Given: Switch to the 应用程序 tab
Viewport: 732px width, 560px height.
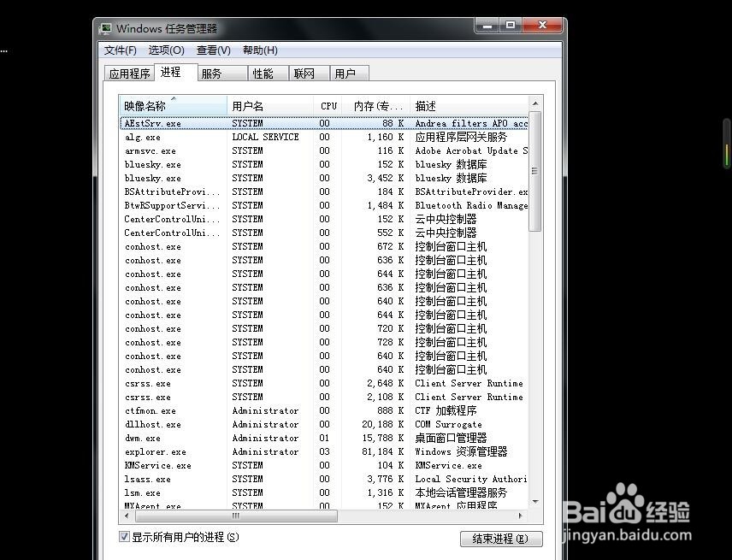Looking at the screenshot, I should [x=129, y=74].
